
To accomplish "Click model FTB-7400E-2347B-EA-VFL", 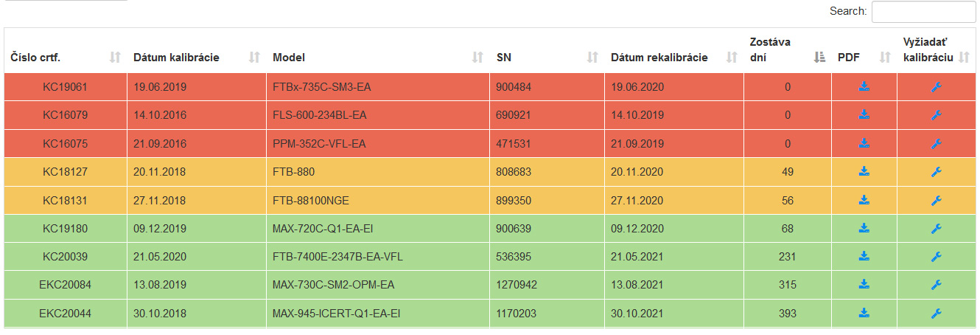I will coord(338,257).
